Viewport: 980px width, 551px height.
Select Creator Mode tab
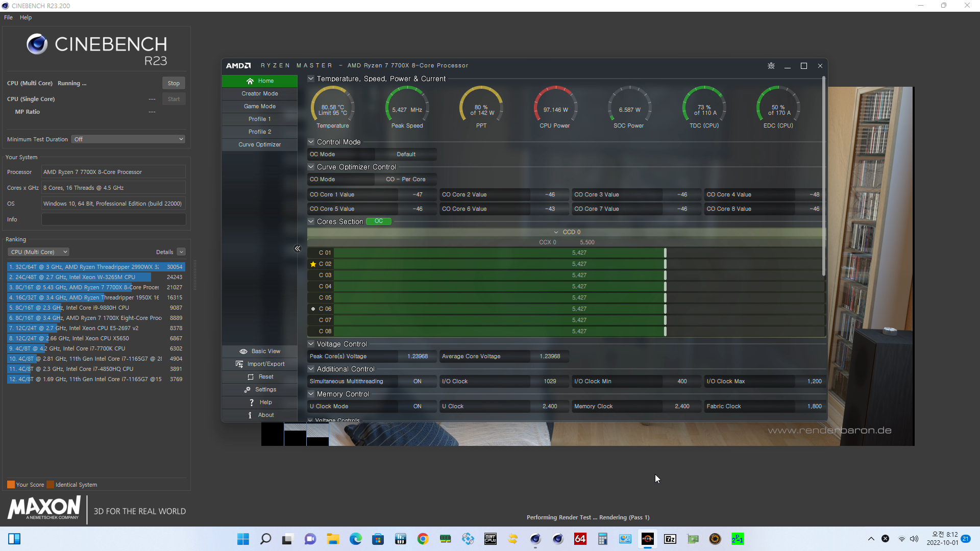[260, 93]
